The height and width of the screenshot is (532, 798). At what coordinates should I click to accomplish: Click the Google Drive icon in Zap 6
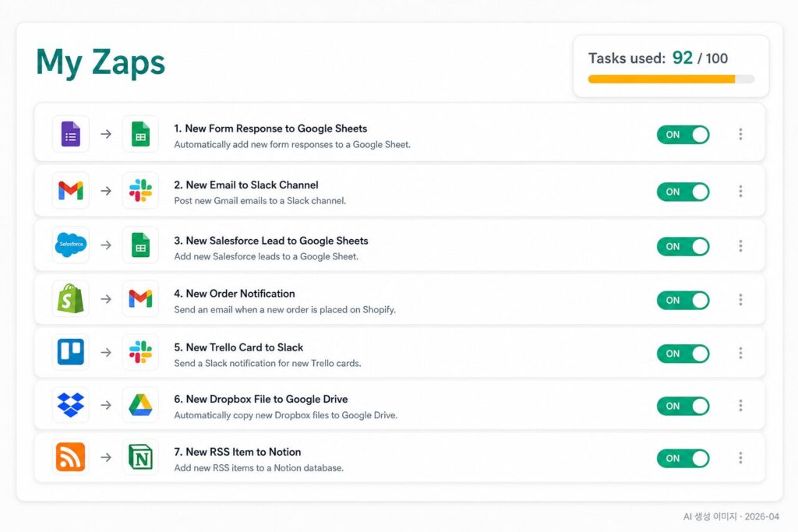pos(140,405)
